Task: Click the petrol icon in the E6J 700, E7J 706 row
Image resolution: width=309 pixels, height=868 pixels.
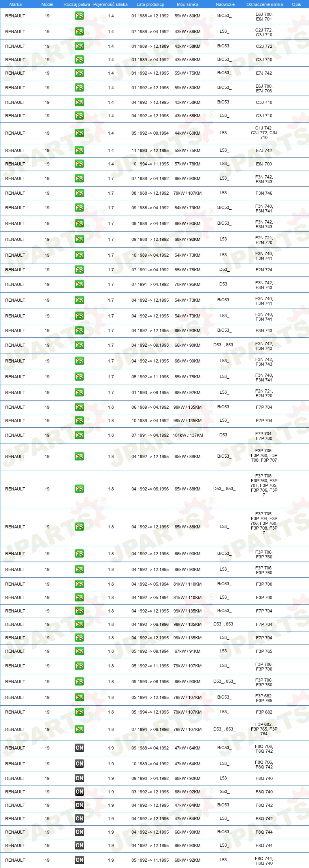Action: pos(79,88)
